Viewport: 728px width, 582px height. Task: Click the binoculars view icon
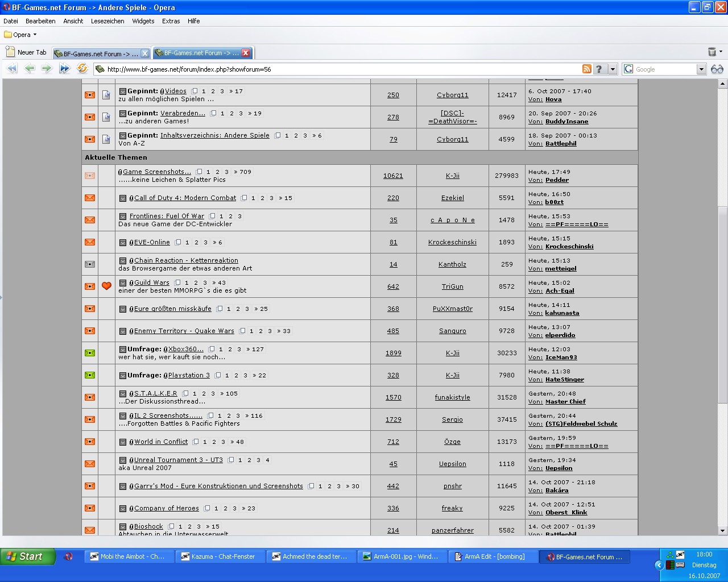coord(717,69)
